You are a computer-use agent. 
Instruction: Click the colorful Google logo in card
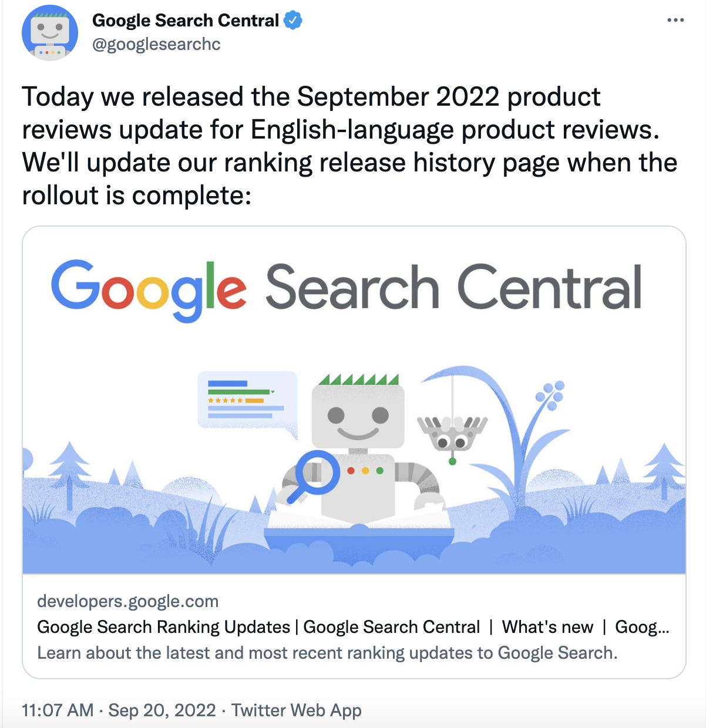click(149, 289)
